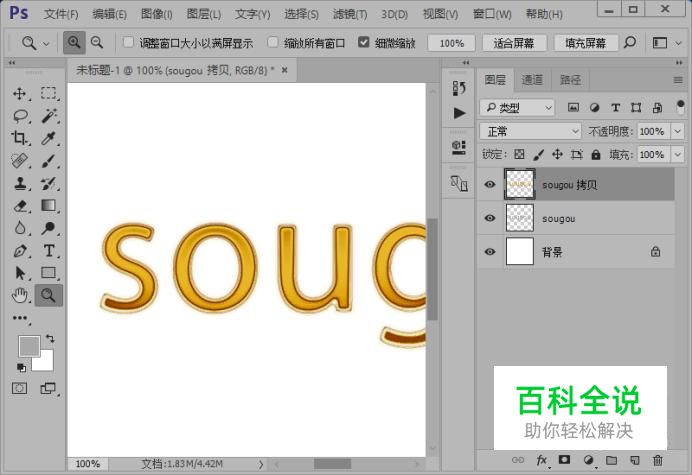The image size is (692, 475).
Task: Open the 滤镜(T) menu
Action: pyautogui.click(x=350, y=14)
